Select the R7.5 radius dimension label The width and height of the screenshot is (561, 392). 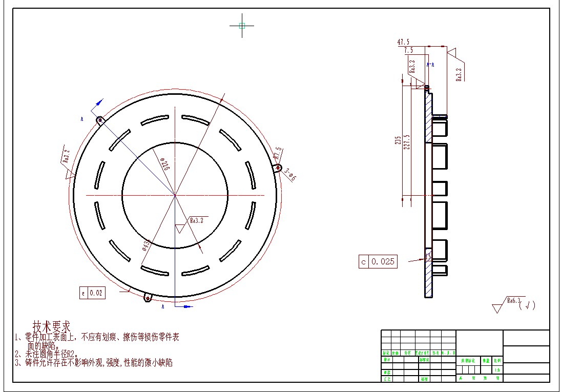[x=277, y=153]
